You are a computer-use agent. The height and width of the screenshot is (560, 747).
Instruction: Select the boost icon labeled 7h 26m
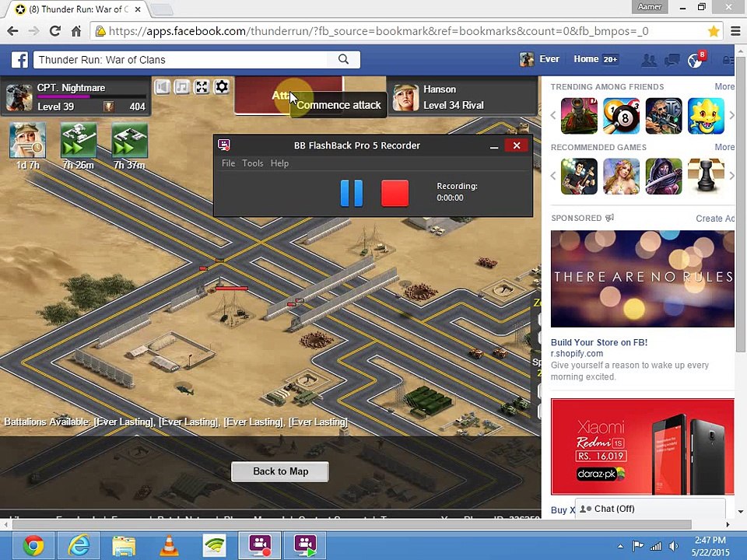(79, 140)
